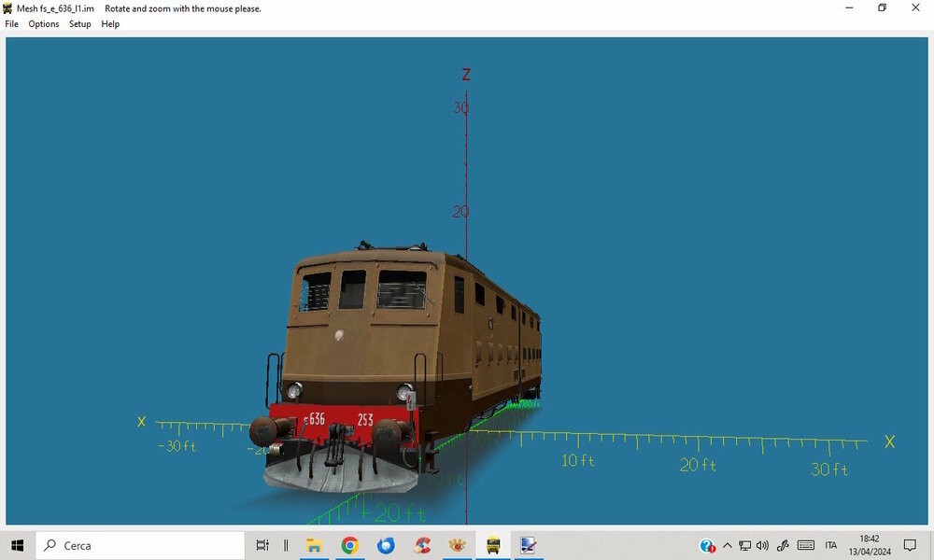Close the mesh viewer window
Viewport: 934px width, 560px height.
pos(915,7)
